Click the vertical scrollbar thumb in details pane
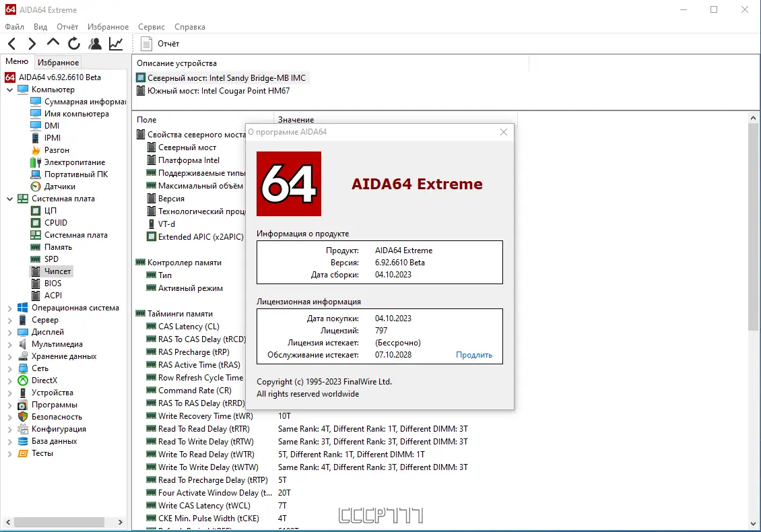The width and height of the screenshot is (761, 532). pyautogui.click(x=753, y=228)
